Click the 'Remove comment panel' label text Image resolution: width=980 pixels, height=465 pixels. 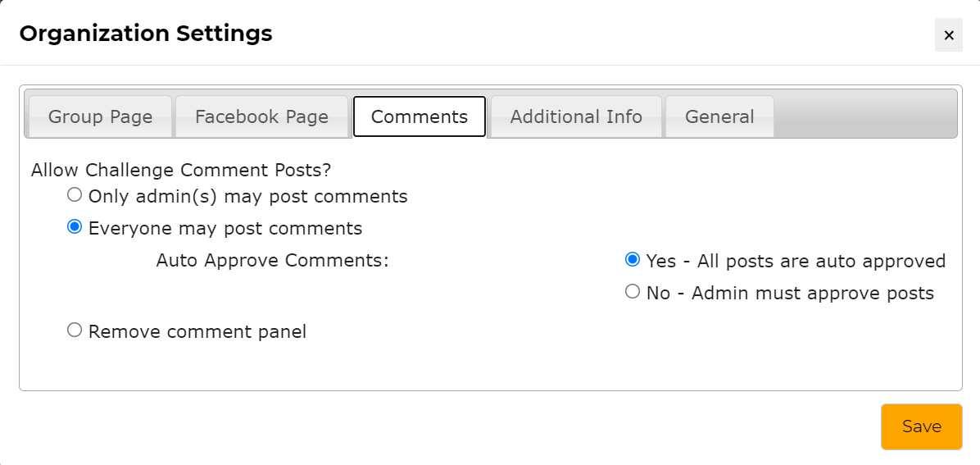(197, 332)
